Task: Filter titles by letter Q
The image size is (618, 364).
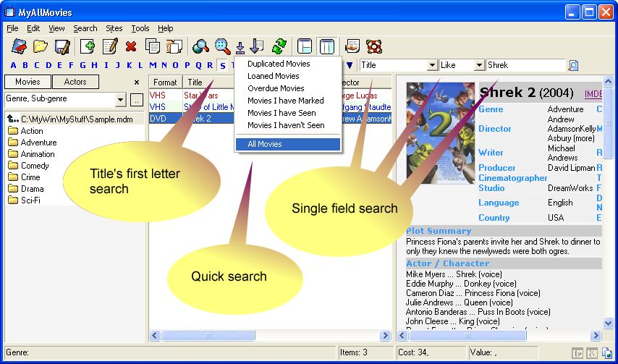Action: coord(198,65)
